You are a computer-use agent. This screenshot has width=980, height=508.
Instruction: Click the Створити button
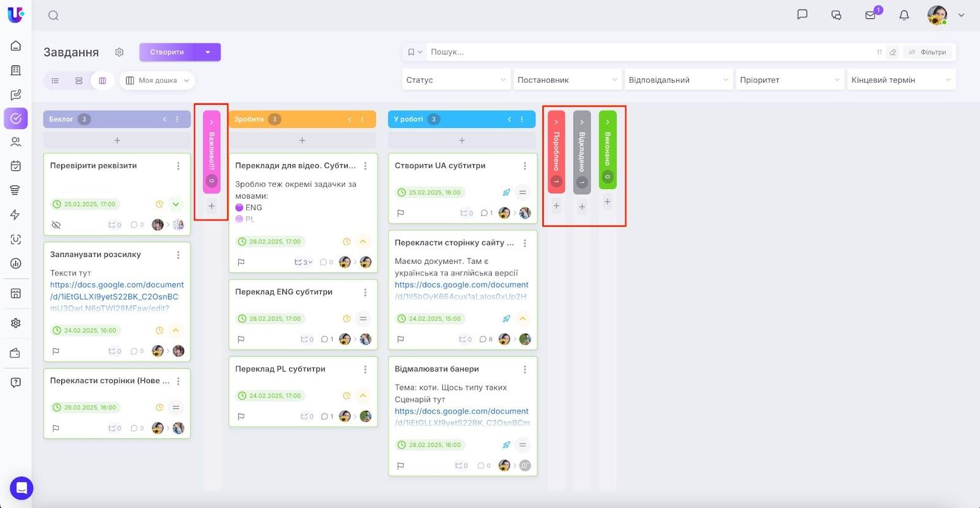[167, 52]
